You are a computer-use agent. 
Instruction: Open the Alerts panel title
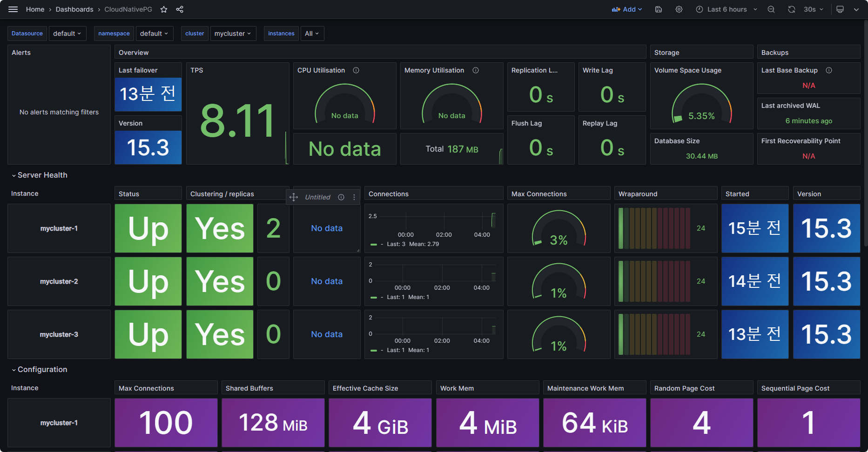click(x=21, y=53)
